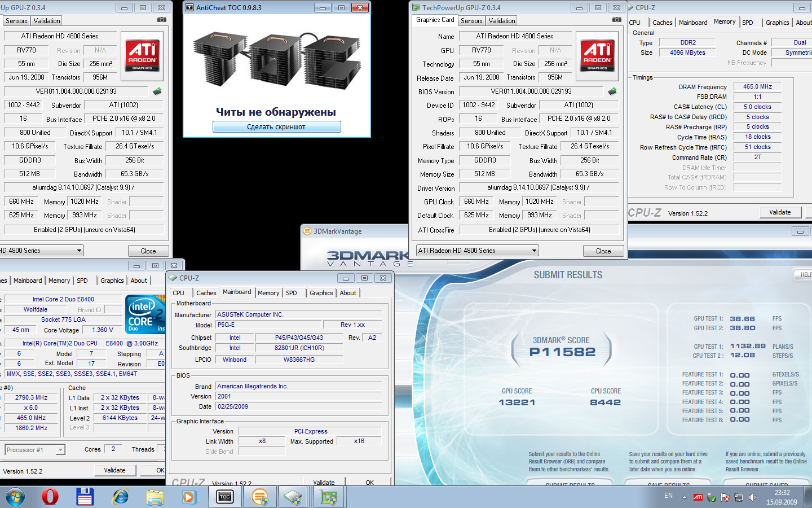Open Memory tab in front CPU-Z window

[268, 293]
